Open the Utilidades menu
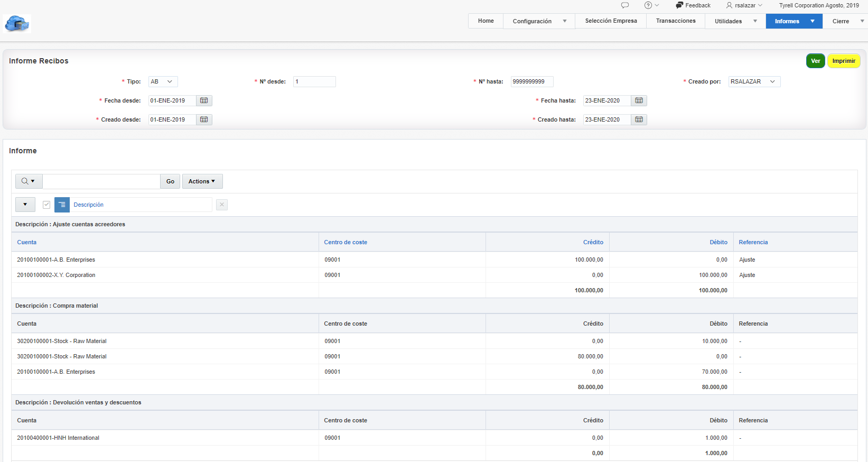This screenshot has width=868, height=462. (x=728, y=21)
